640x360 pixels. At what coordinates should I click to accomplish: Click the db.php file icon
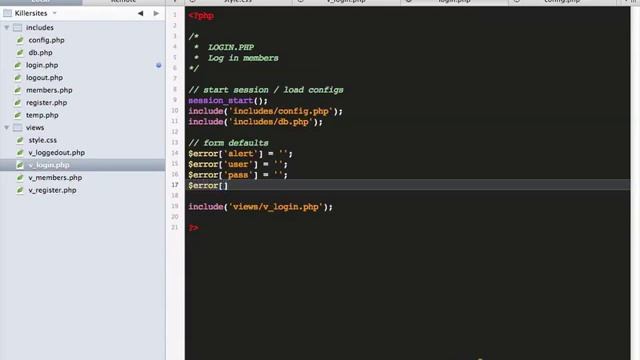(20, 53)
